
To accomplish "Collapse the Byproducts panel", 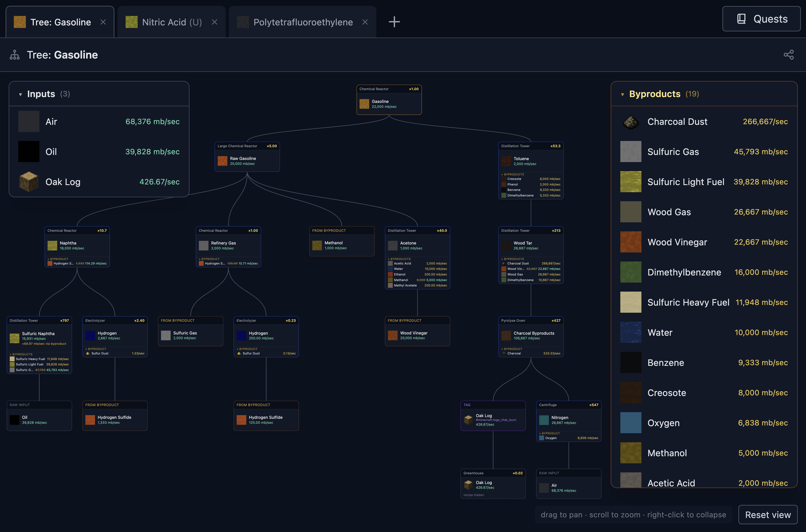I will 622,94.
